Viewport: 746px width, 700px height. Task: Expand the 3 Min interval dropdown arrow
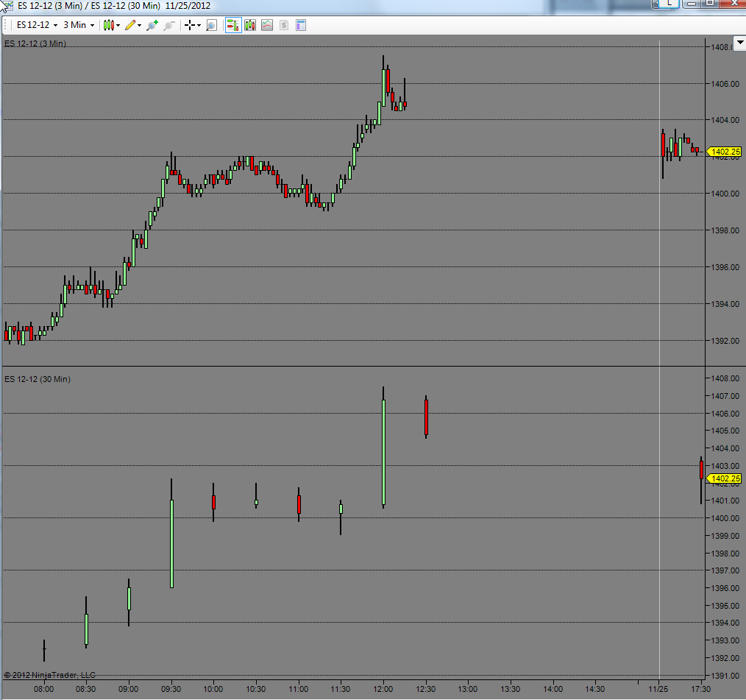click(92, 25)
